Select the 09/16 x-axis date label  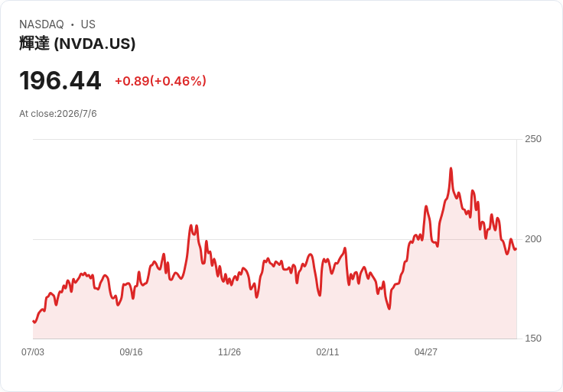(x=131, y=352)
